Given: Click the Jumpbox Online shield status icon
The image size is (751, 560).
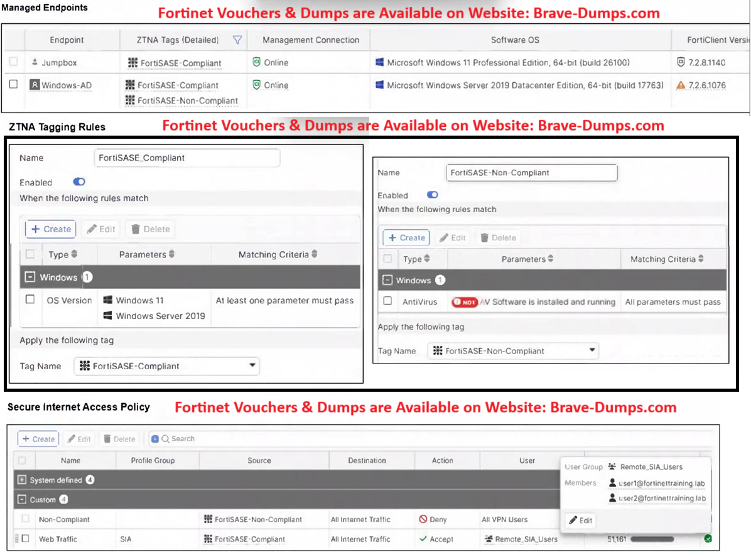Looking at the screenshot, I should pos(256,63).
